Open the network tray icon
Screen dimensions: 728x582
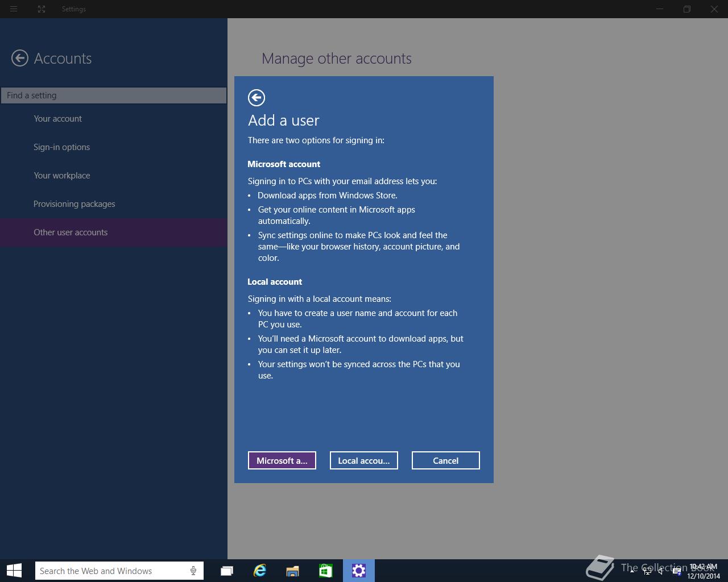coord(647,571)
